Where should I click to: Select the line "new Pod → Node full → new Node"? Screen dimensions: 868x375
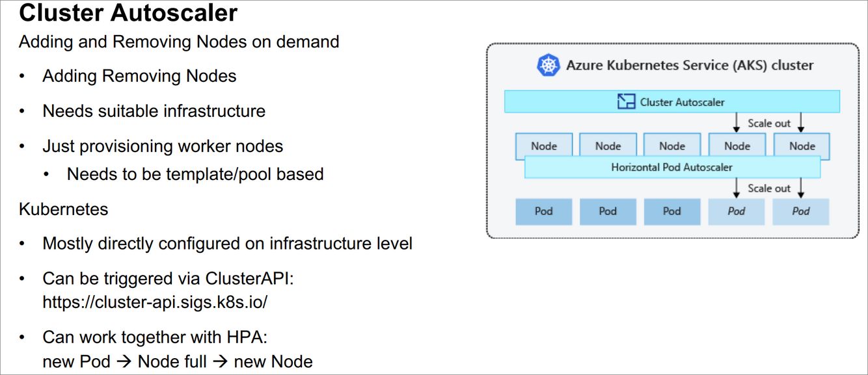[x=178, y=361]
